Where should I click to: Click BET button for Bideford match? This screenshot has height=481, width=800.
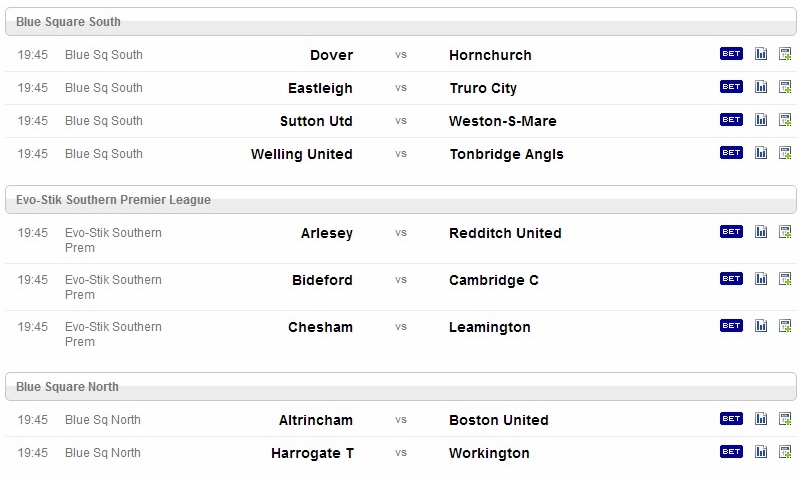click(x=731, y=279)
